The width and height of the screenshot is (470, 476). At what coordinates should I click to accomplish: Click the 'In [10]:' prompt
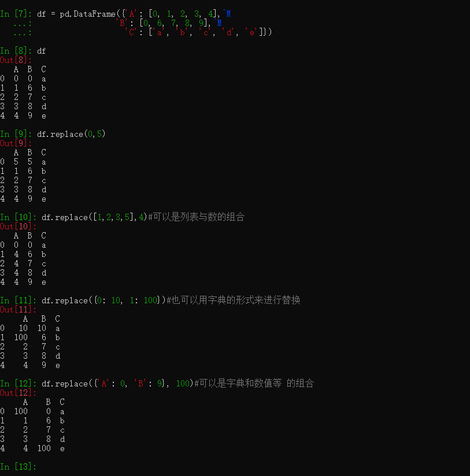point(18,217)
